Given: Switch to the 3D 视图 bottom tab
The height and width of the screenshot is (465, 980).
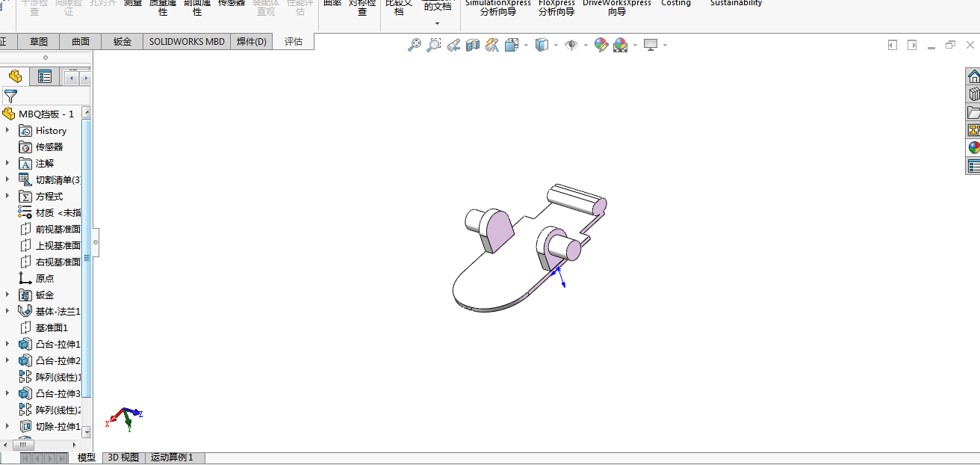Looking at the screenshot, I should pos(123,458).
